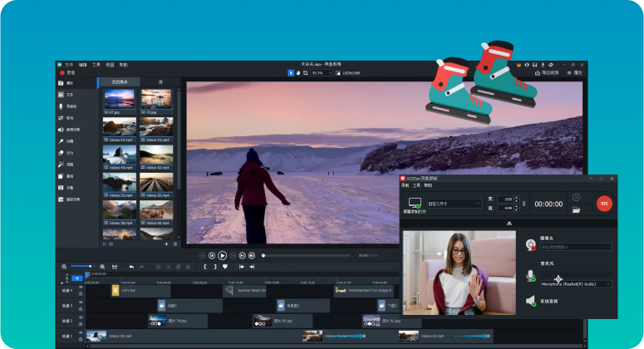
Task: Open the 55.3% preview zoom dropdown
Action: (x=322, y=72)
